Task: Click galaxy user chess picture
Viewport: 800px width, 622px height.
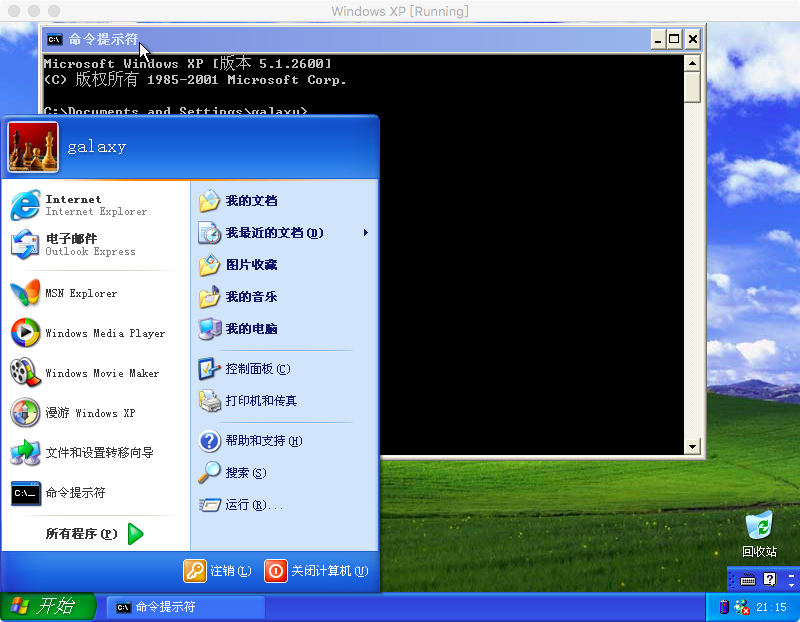Action: click(x=33, y=147)
